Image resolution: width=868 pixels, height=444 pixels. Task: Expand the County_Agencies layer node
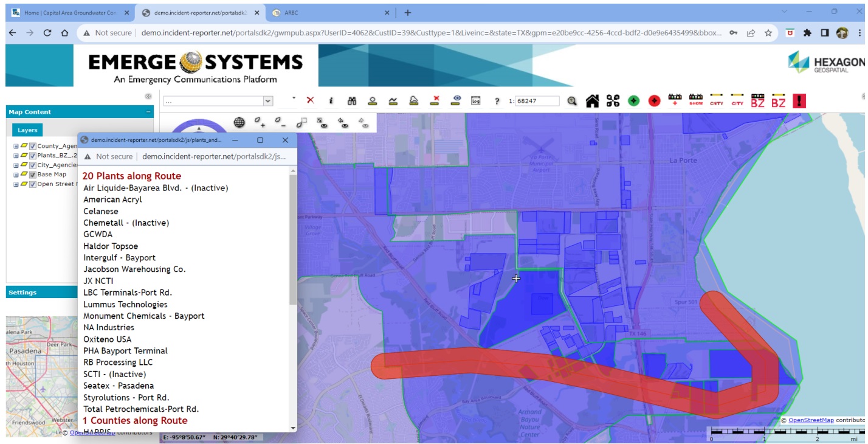[x=16, y=146]
